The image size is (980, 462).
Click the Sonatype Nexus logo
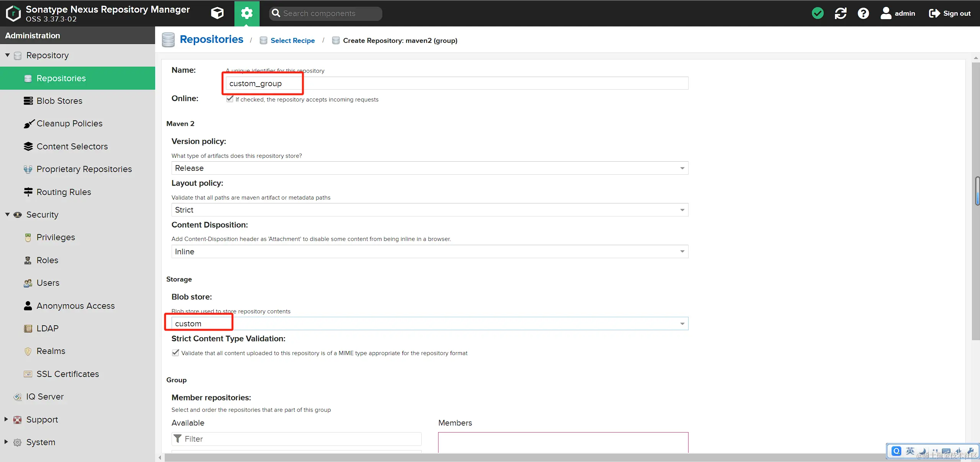[x=13, y=13]
